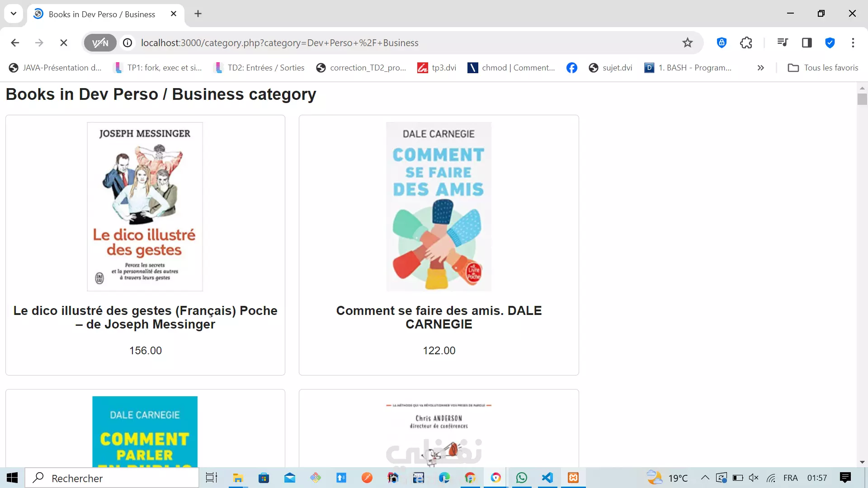Open a new browser tab
This screenshot has height=488, width=868.
[198, 14]
